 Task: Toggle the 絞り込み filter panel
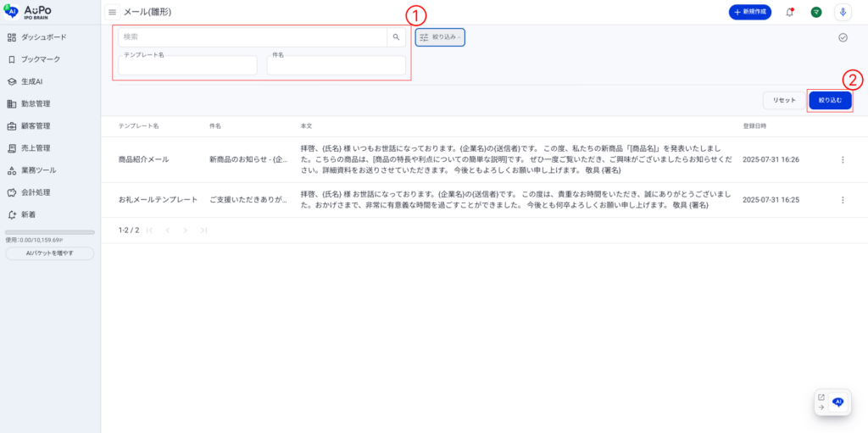click(x=440, y=37)
